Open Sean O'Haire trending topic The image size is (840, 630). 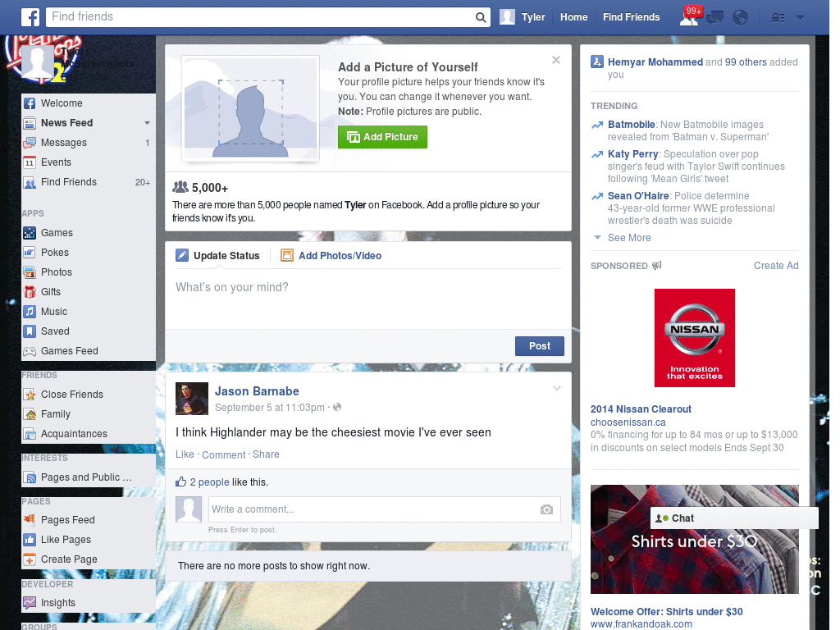coord(638,196)
